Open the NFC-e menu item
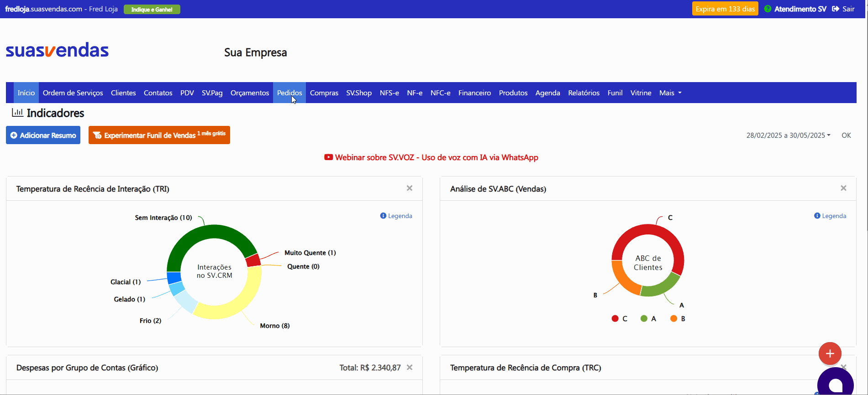868x395 pixels. click(441, 93)
